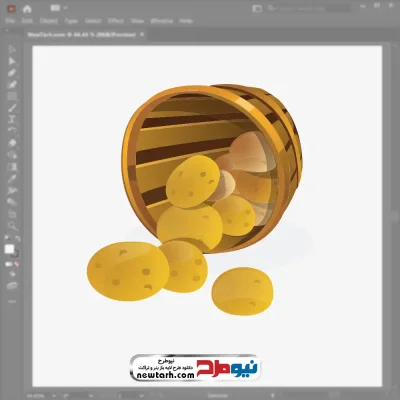The image size is (400, 400).
Task: Select the Direct Selection tool
Action: 12,61
